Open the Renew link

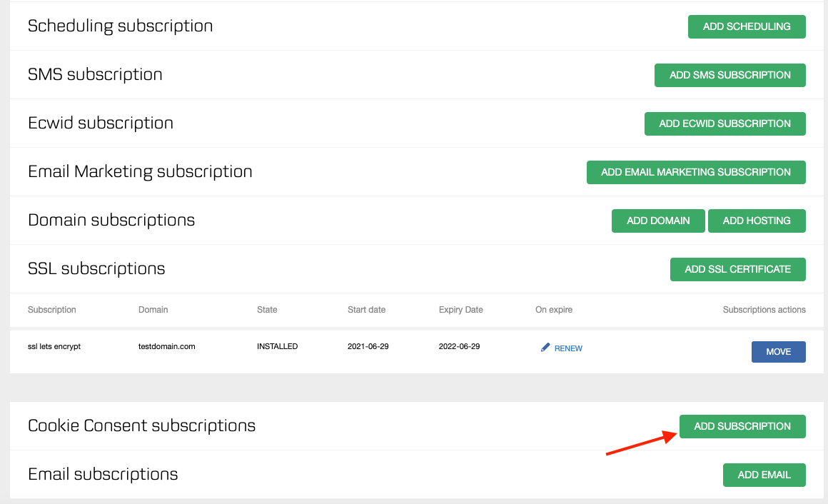click(568, 348)
